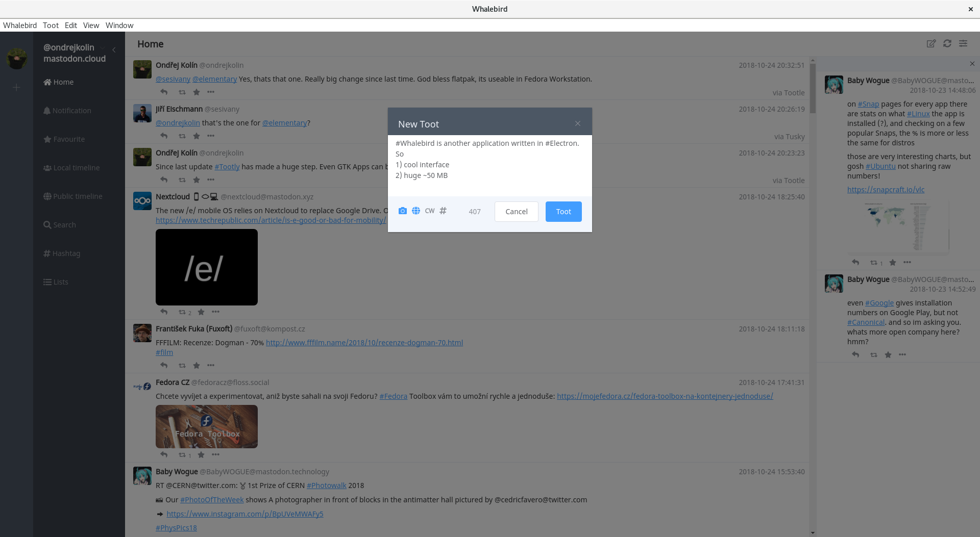Open the Toot menu in menu bar

[x=51, y=25]
